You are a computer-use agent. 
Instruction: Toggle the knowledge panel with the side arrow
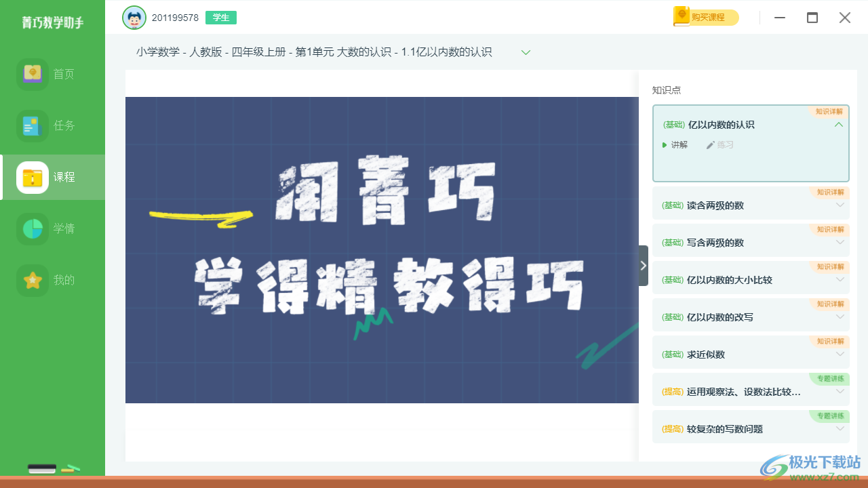pos(643,265)
